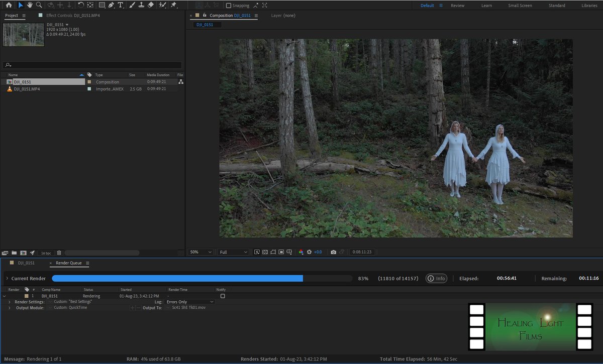This screenshot has height=364, width=603.
Task: Select the Brush tool
Action: tap(132, 5)
